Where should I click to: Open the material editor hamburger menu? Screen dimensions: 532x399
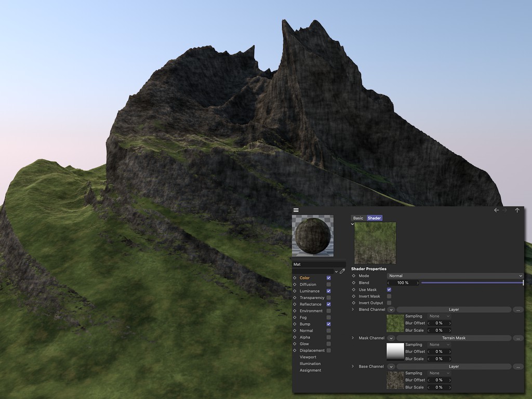point(296,210)
